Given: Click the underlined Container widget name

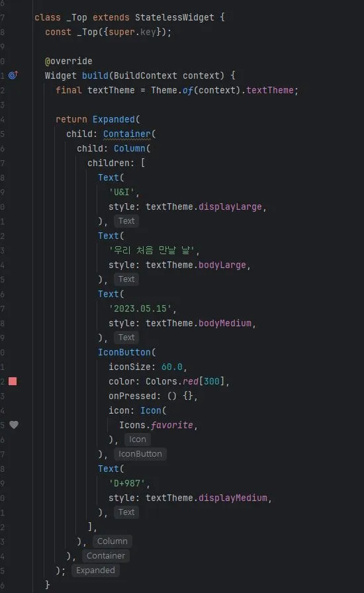Looking at the screenshot, I should tap(127, 134).
